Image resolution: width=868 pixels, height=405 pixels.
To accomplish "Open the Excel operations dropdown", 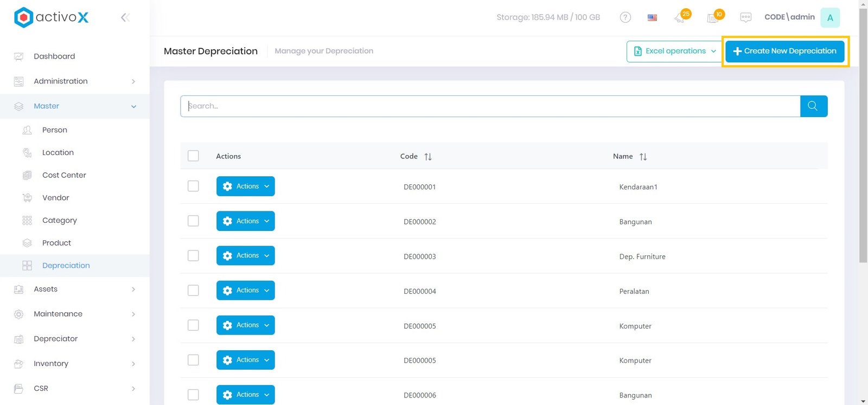I will (x=675, y=52).
